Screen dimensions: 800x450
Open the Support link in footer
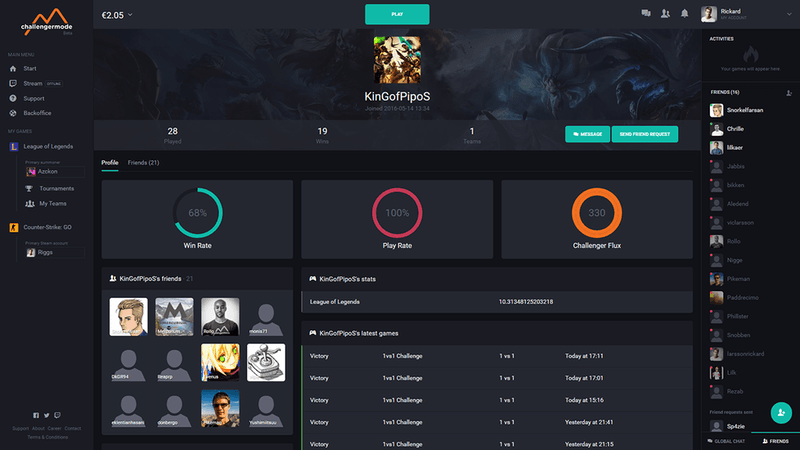coord(20,429)
